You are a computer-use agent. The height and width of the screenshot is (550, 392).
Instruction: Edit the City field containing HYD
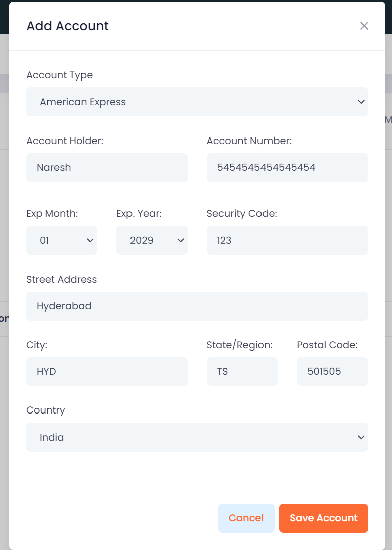(107, 371)
